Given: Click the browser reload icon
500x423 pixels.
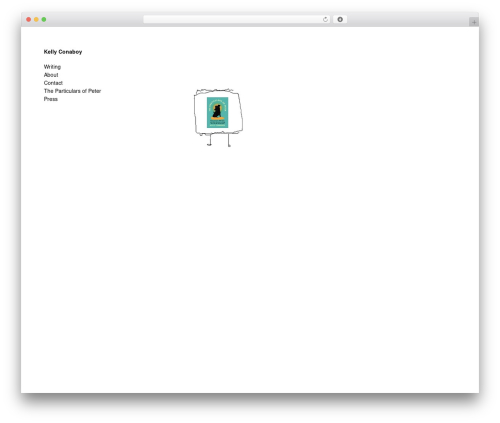Looking at the screenshot, I should pyautogui.click(x=325, y=20).
